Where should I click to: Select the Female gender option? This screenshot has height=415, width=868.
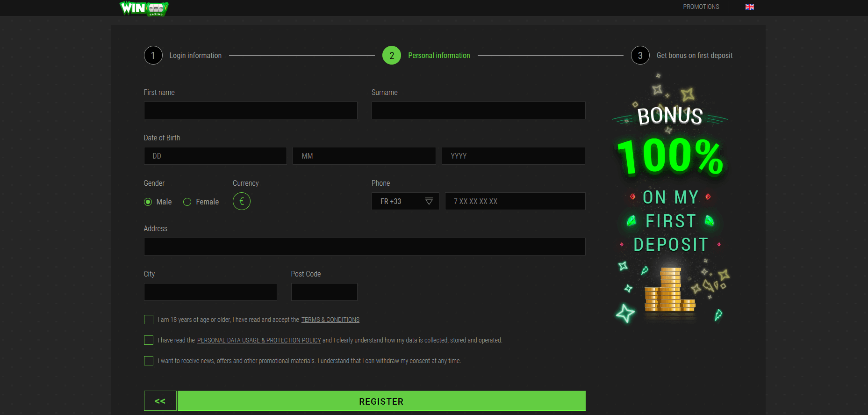[187, 202]
